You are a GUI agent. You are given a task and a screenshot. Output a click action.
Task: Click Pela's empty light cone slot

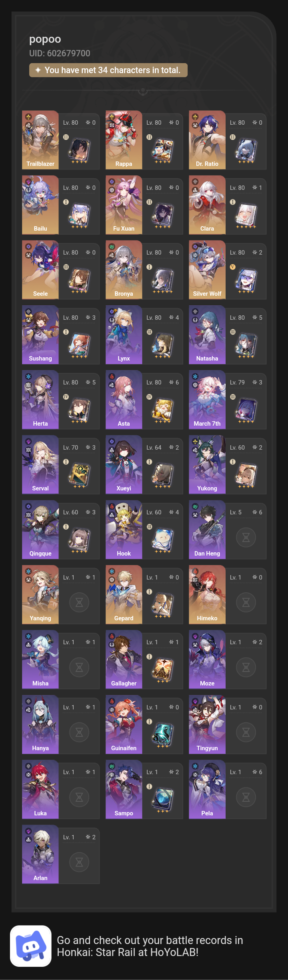246,797
